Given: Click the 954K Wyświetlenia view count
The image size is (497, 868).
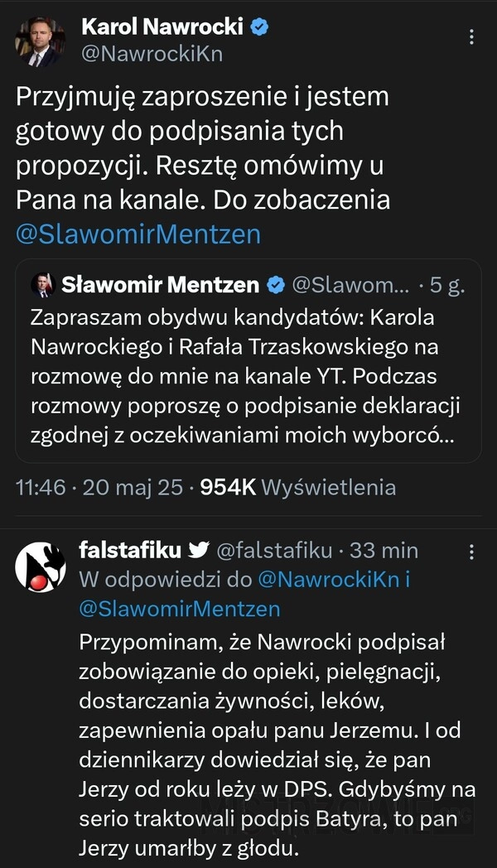Looking at the screenshot, I should tap(298, 487).
